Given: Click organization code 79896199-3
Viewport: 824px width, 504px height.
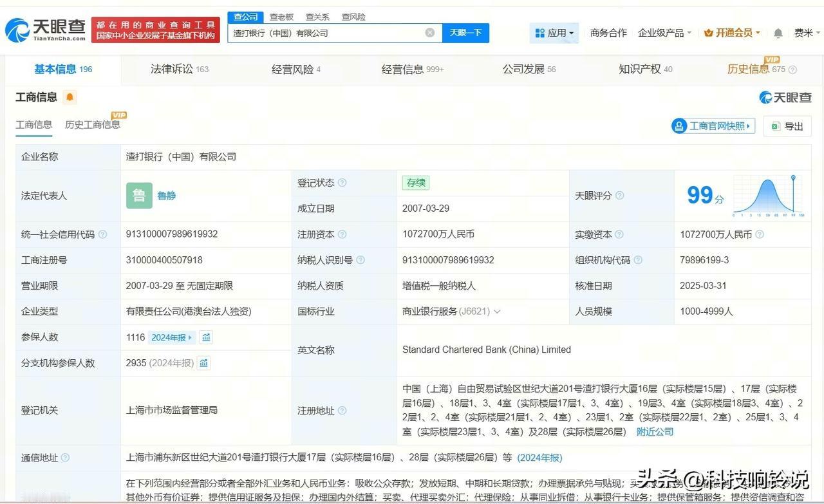Looking at the screenshot, I should [x=704, y=260].
